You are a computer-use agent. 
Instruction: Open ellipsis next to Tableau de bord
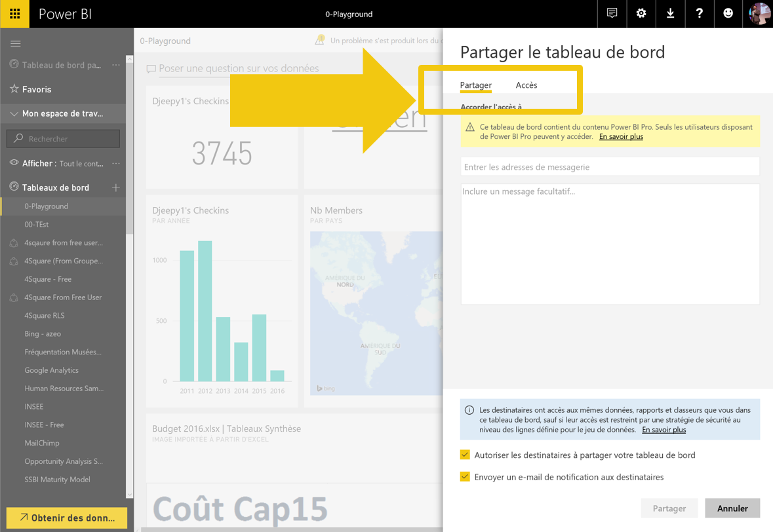click(x=116, y=65)
